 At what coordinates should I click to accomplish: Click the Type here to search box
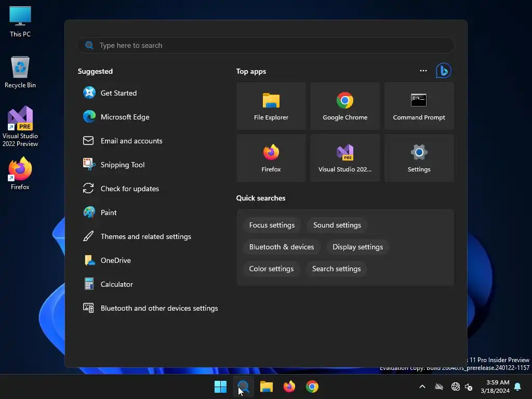click(265, 45)
